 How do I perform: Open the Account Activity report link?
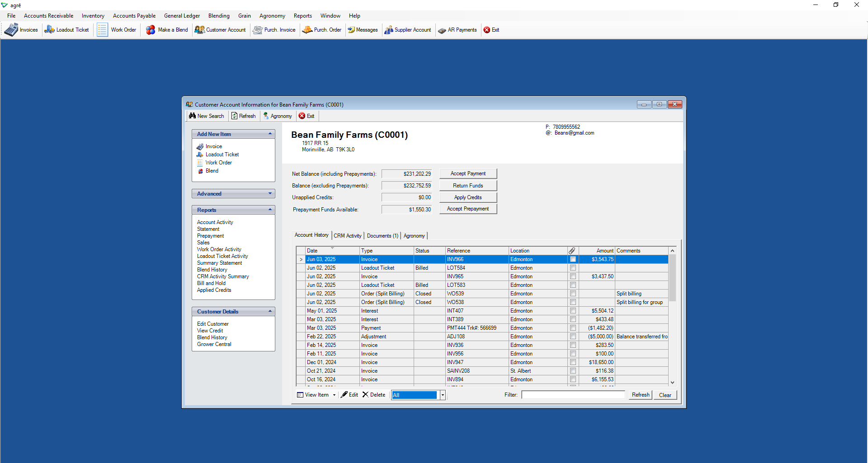point(215,222)
